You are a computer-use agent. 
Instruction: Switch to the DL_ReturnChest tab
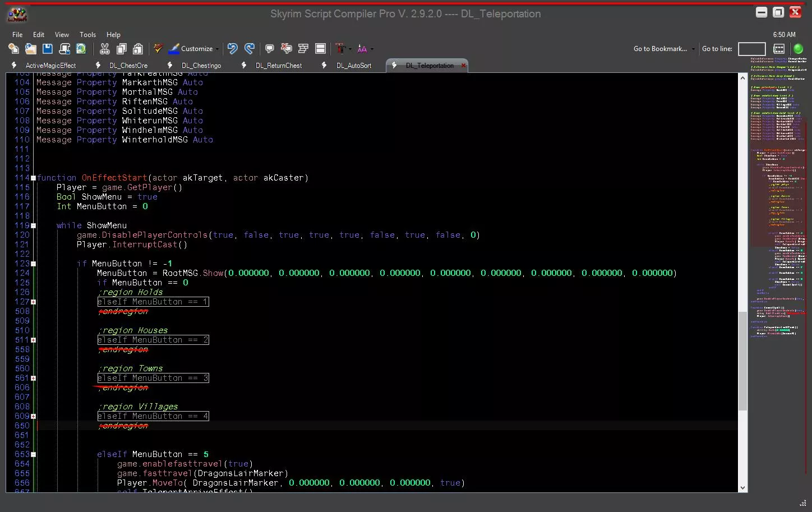pyautogui.click(x=279, y=66)
